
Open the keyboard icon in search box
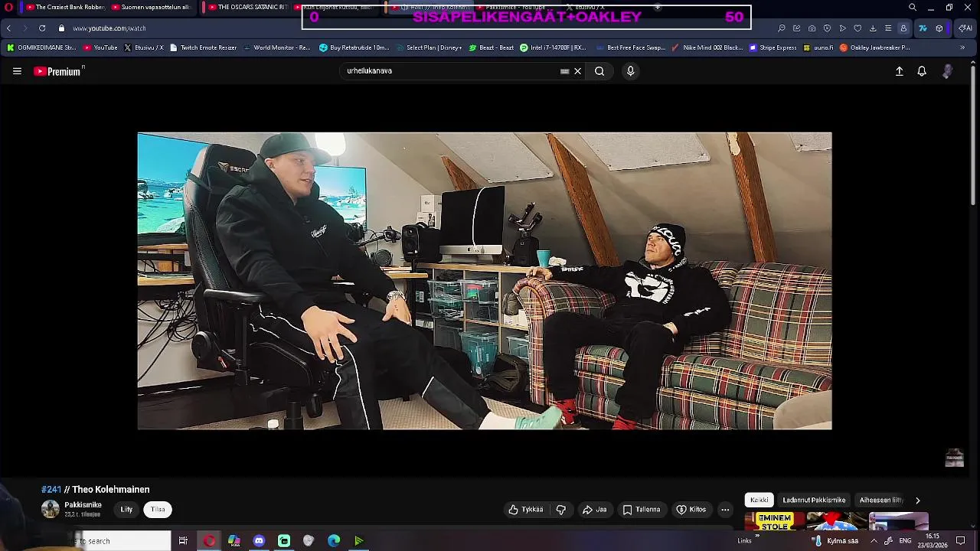tap(565, 71)
